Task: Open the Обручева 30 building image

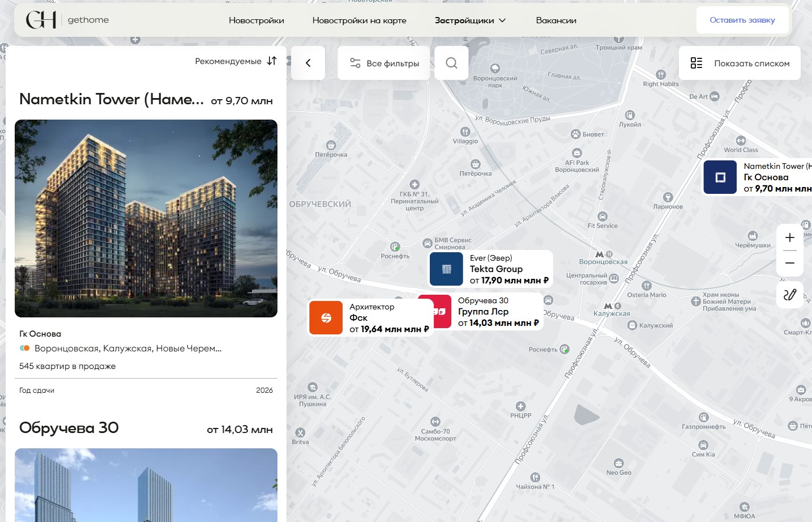Action: click(x=146, y=485)
